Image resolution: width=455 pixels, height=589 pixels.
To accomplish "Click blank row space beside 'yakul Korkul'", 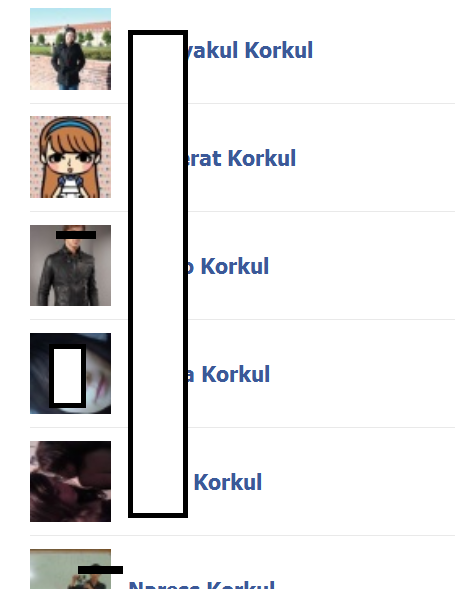I will 383,50.
